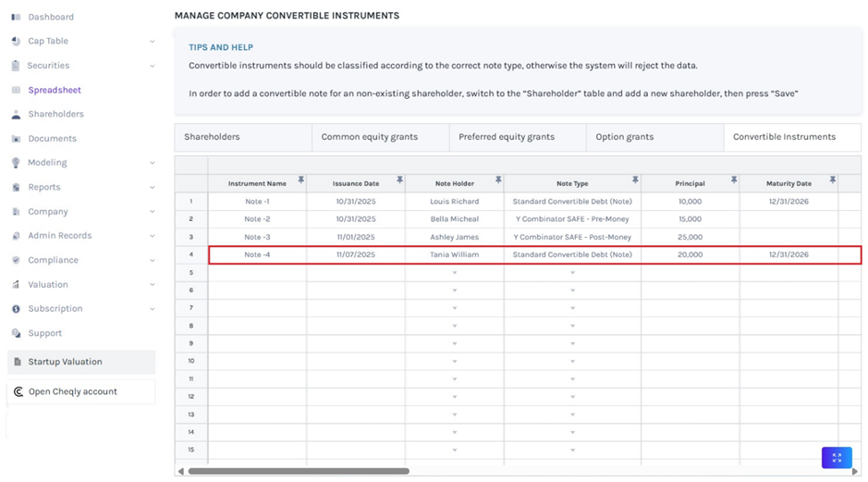Click the pin icon on Issuance Date column
Screen dimensions: 868x482
click(x=399, y=180)
